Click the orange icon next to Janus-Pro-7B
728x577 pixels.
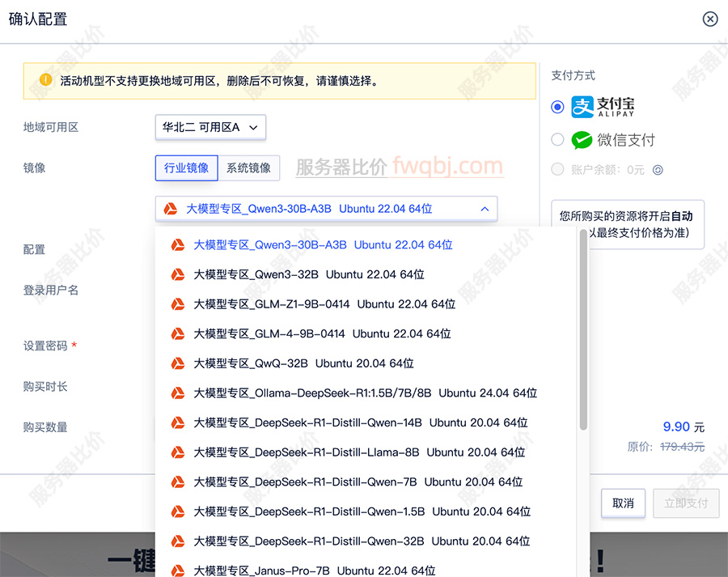click(178, 571)
